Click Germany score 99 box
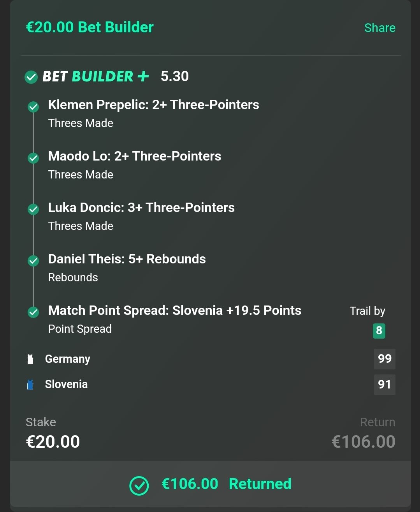Screen dimensions: 420x512 click(x=385, y=359)
